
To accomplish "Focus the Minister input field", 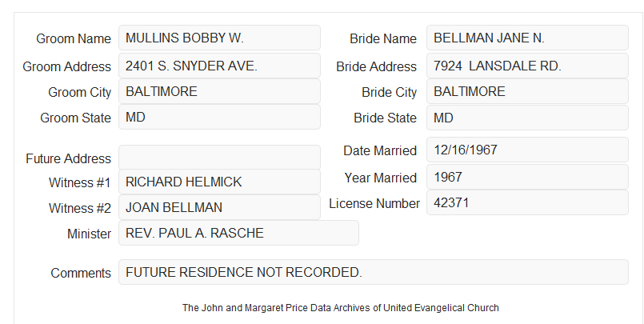I will point(238,233).
